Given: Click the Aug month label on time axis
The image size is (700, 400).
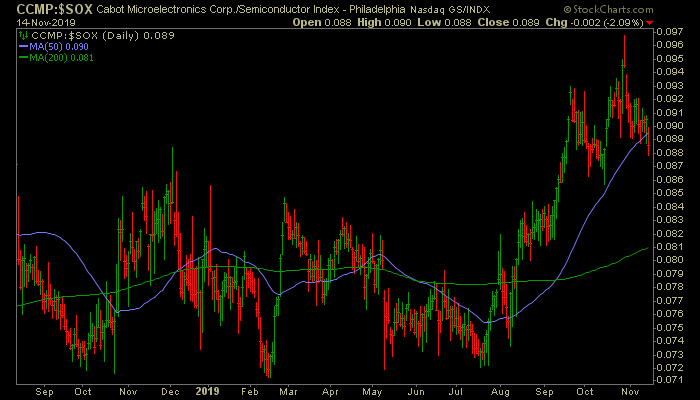Looking at the screenshot, I should point(500,392).
